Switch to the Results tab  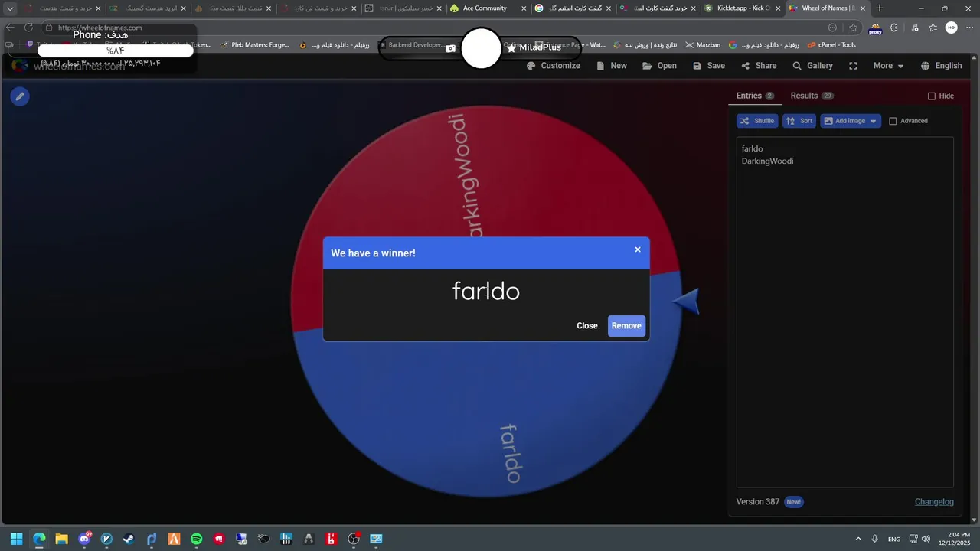(812, 96)
